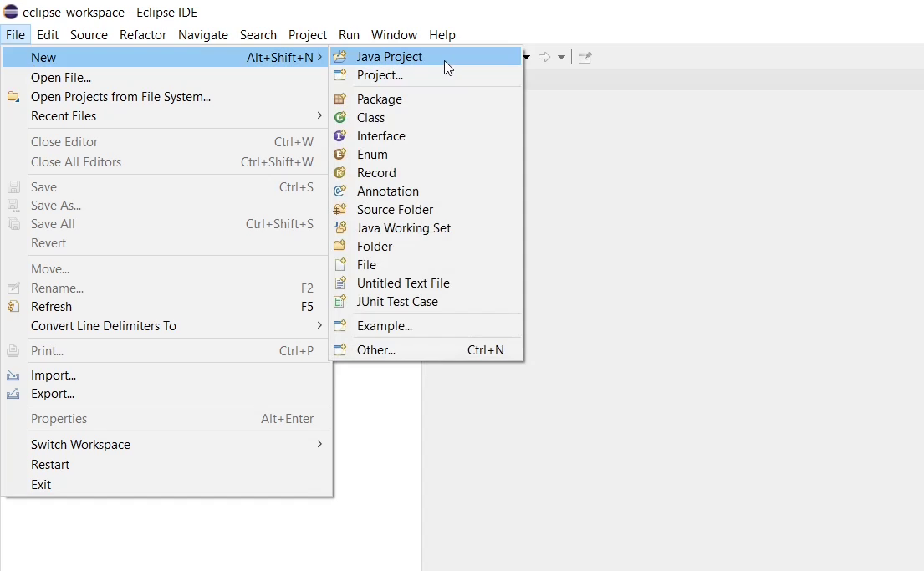Open the Search menu

click(x=258, y=35)
